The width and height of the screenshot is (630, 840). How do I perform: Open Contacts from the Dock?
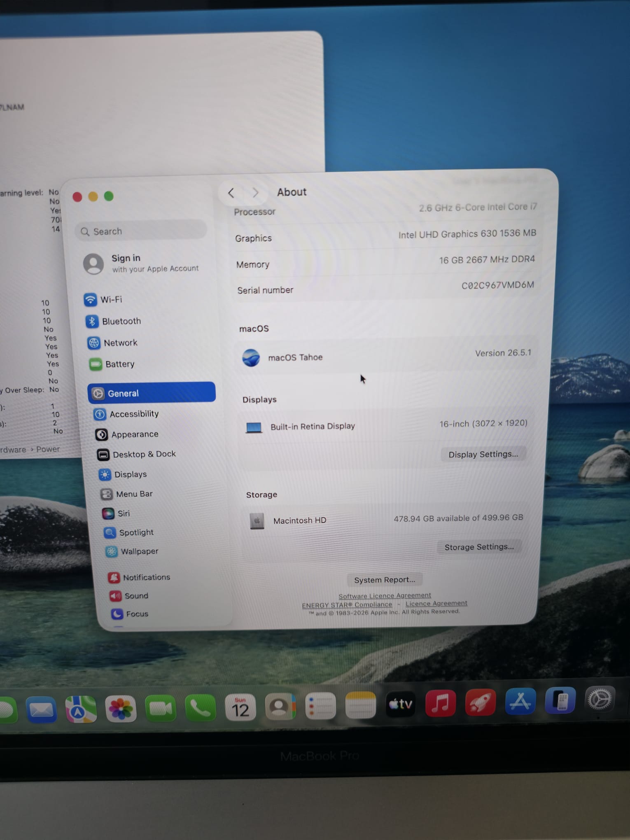280,706
